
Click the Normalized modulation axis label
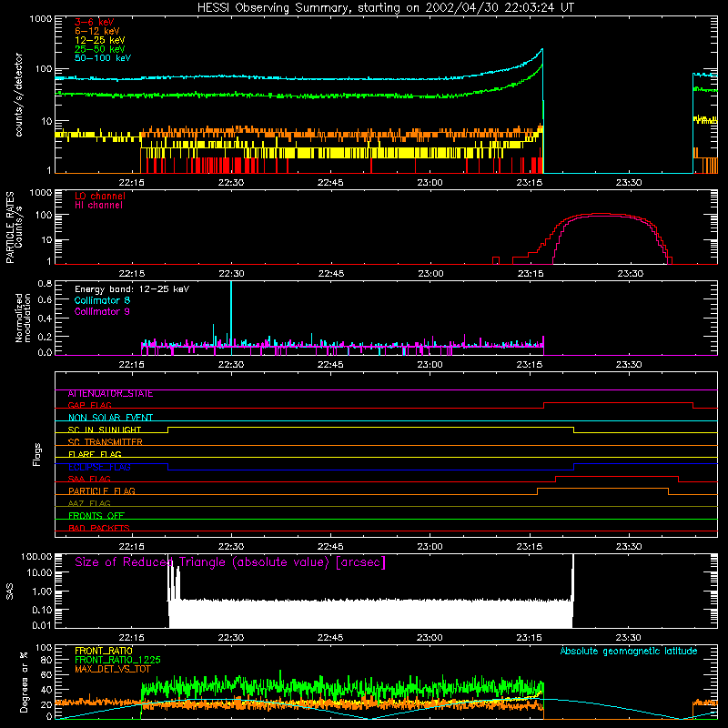click(x=24, y=318)
